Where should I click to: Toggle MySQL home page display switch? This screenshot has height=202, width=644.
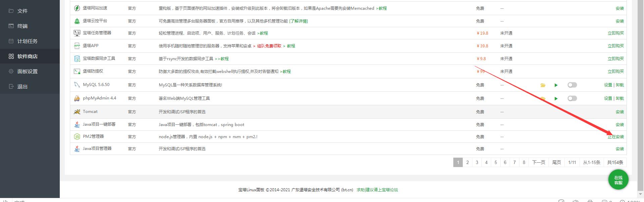pyautogui.click(x=572, y=85)
